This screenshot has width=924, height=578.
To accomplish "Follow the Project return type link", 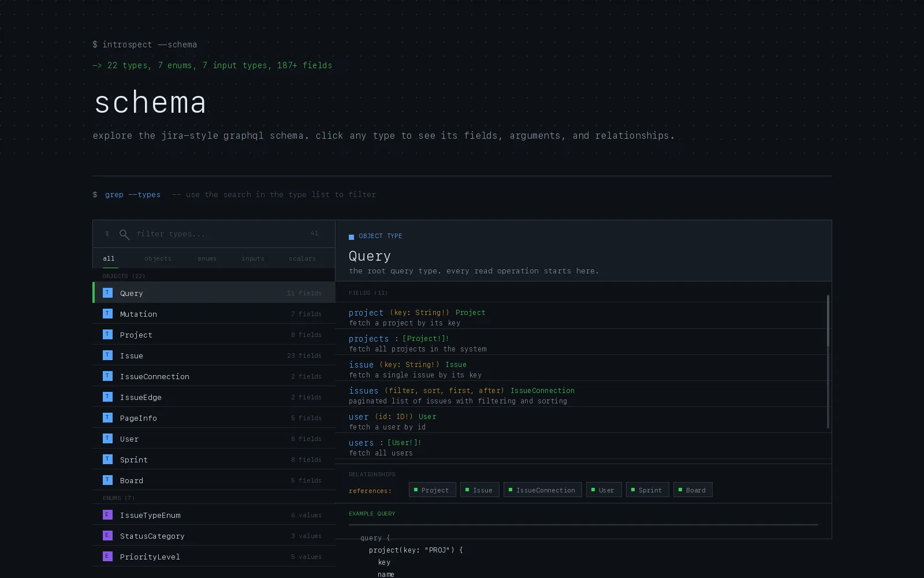I will 470,313.
